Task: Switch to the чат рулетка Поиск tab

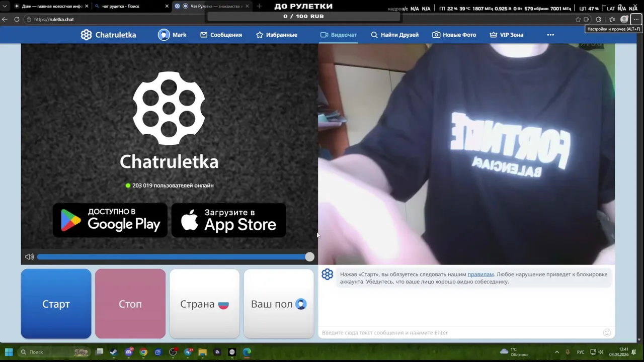Action: pos(131,6)
